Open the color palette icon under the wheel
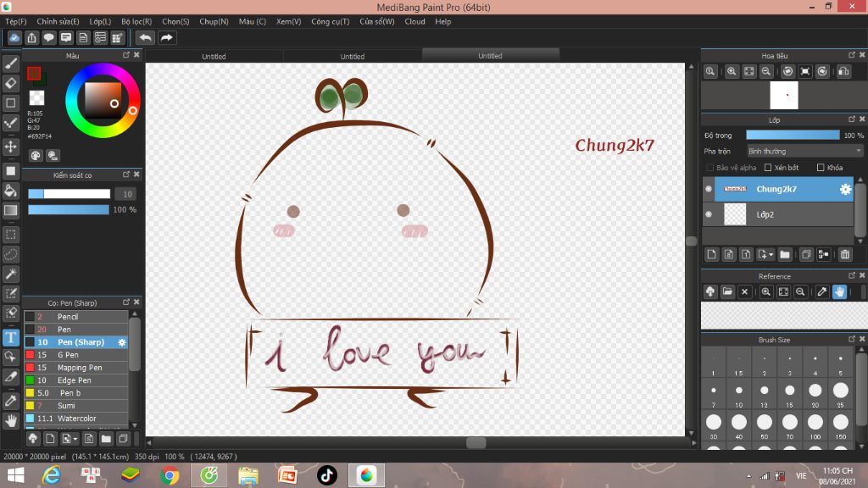Screen dimensions: 868x488 tap(36, 156)
